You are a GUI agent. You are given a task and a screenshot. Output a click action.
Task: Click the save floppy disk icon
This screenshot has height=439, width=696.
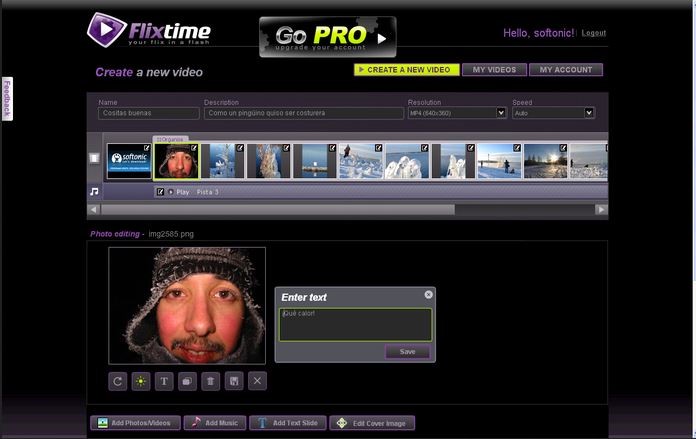point(234,381)
